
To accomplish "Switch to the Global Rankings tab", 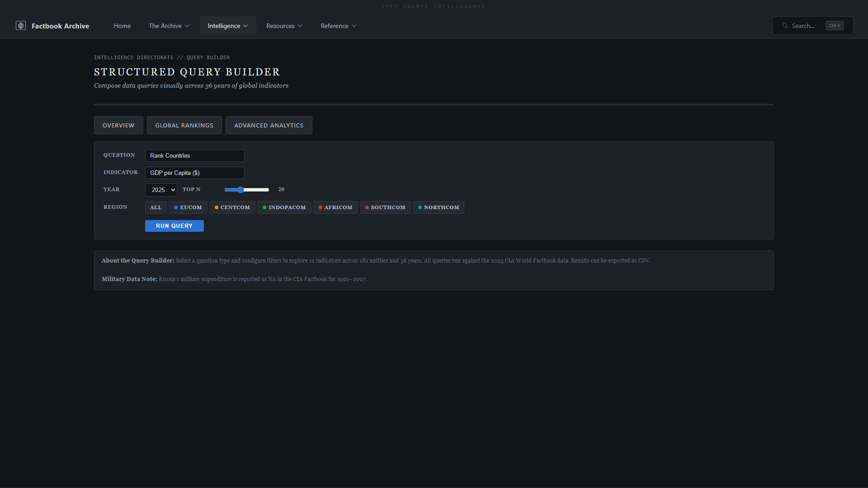I will tap(184, 126).
